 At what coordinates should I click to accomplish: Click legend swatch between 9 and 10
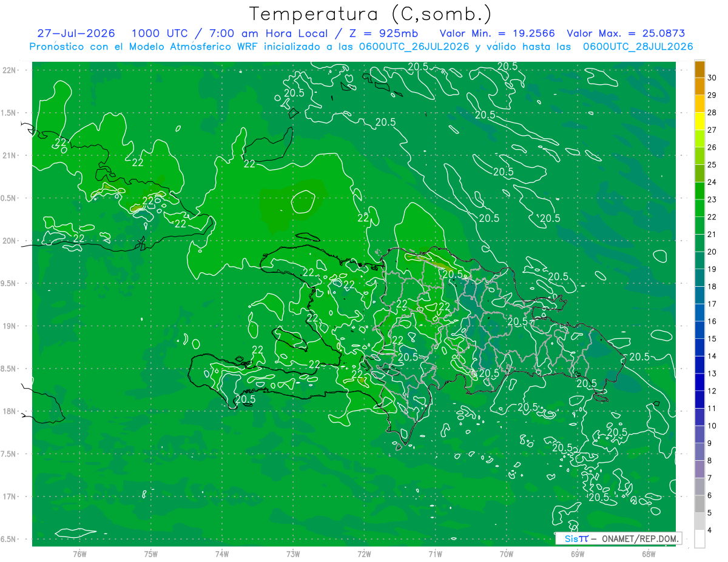(x=699, y=435)
